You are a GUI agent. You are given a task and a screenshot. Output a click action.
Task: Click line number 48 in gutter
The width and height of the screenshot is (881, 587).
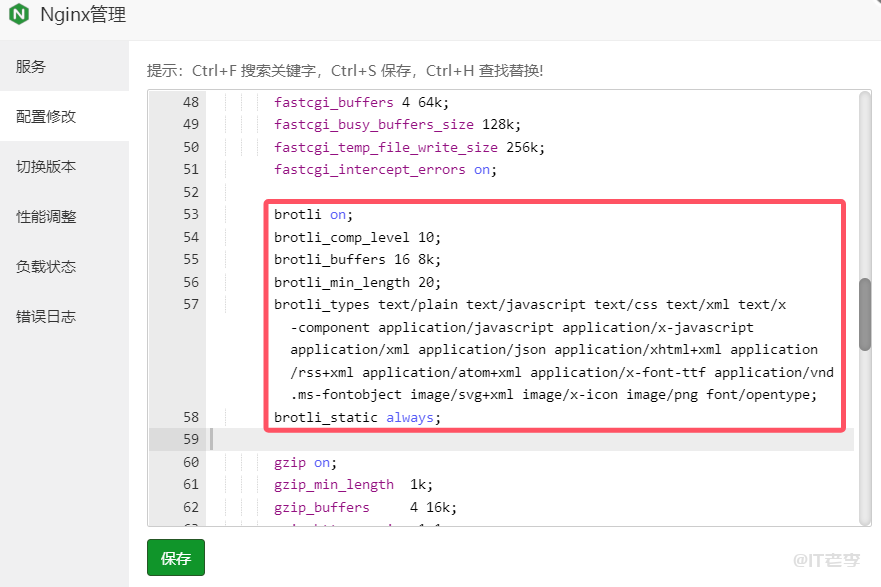tap(192, 102)
